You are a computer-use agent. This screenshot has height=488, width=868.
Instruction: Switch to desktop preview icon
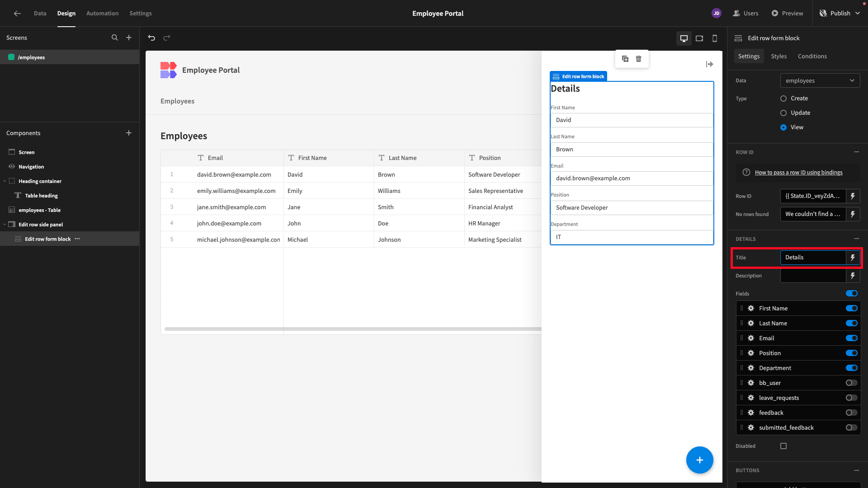coord(684,38)
